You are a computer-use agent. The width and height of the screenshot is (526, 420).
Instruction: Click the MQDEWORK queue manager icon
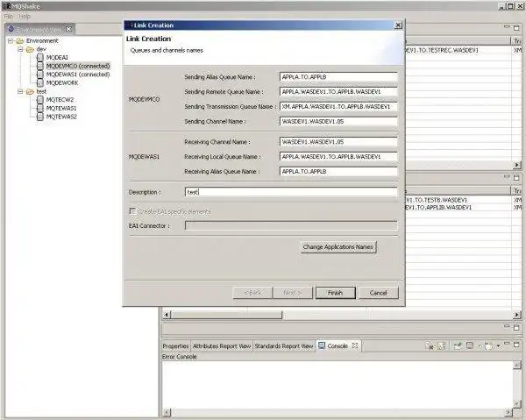[40, 82]
